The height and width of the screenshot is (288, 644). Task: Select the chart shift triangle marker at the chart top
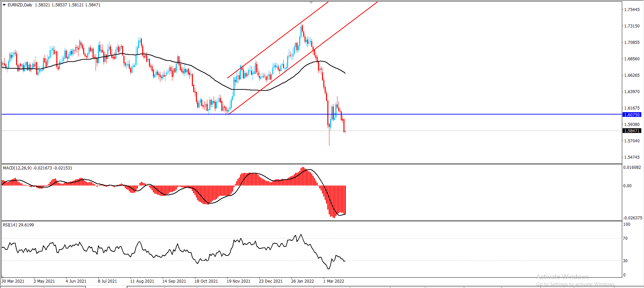click(311, 3)
